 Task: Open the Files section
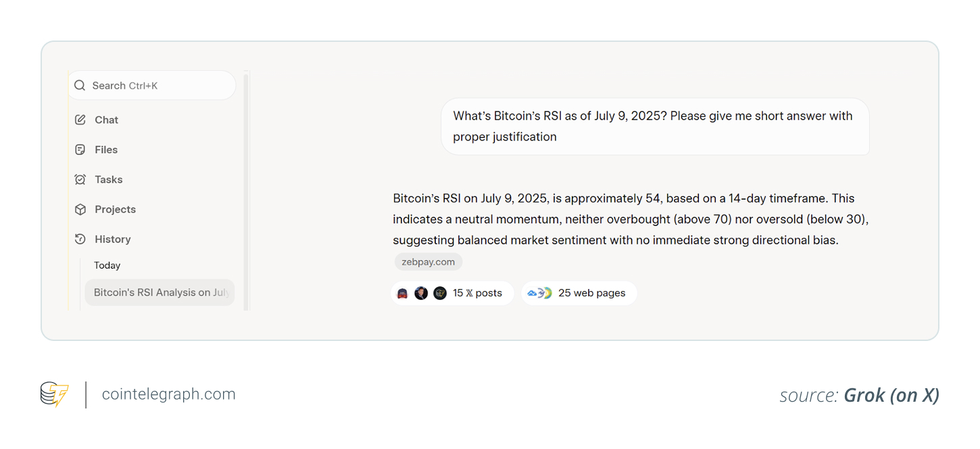tap(106, 150)
